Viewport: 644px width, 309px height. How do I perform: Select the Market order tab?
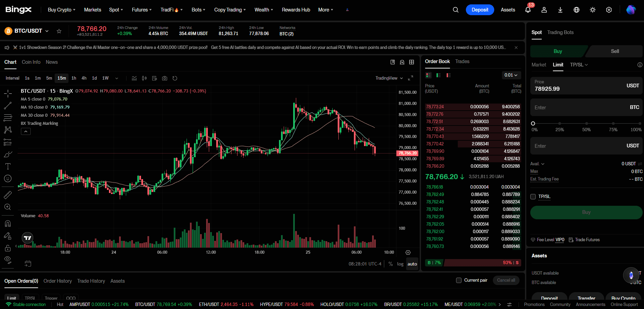[539, 65]
